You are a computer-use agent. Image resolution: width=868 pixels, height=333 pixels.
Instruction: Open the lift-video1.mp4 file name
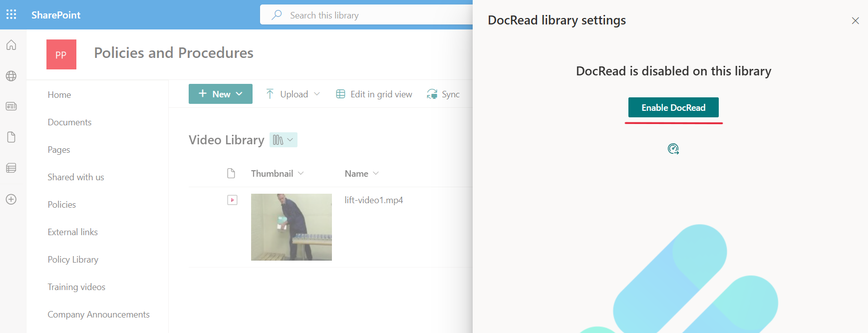(x=374, y=200)
